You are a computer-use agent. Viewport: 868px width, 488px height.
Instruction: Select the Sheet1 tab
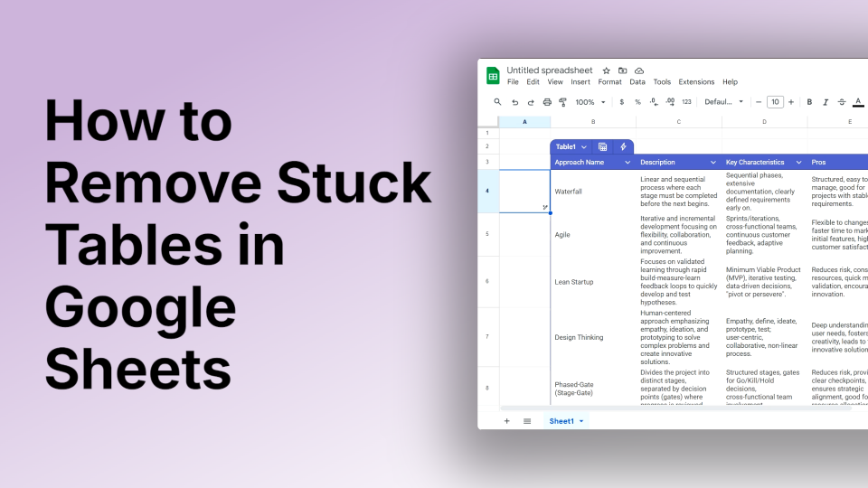(x=561, y=421)
